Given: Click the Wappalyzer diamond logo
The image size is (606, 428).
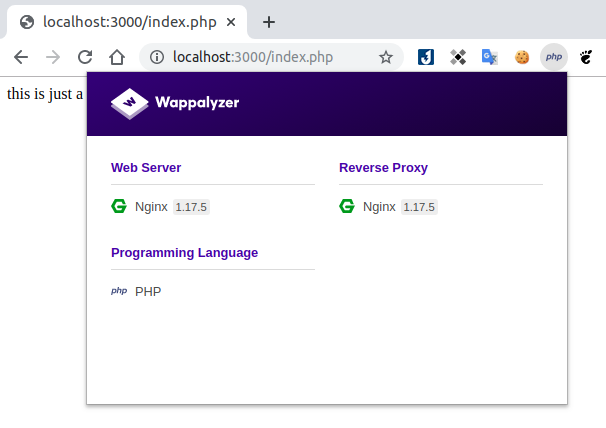Looking at the screenshot, I should point(129,103).
